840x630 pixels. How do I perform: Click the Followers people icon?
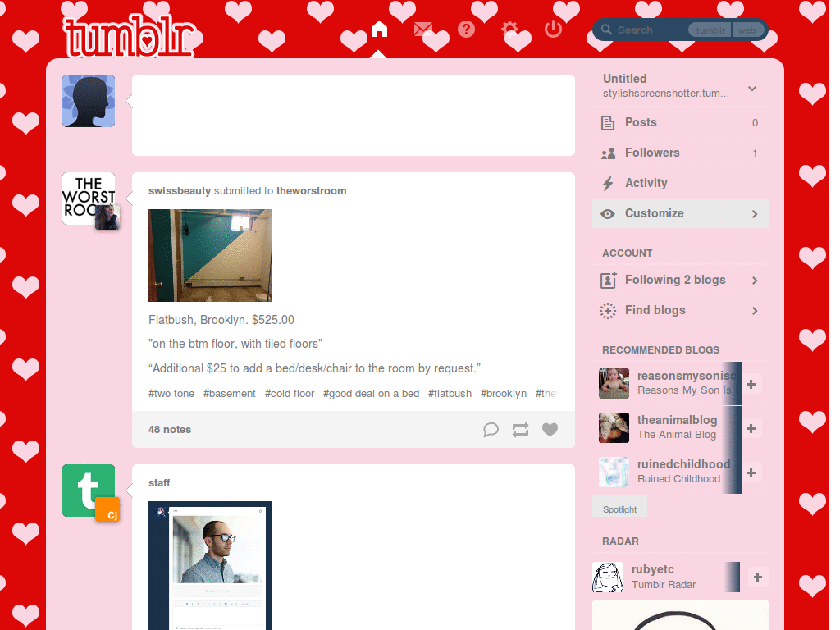(608, 153)
